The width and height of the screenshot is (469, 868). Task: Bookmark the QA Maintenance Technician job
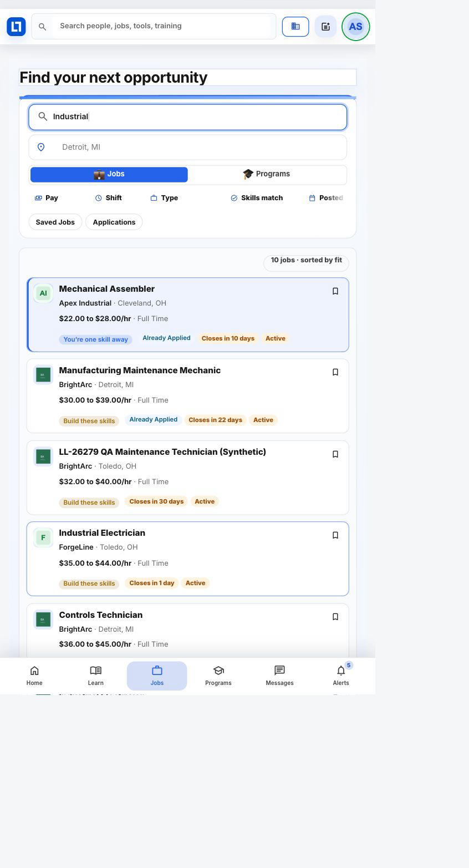coord(335,454)
